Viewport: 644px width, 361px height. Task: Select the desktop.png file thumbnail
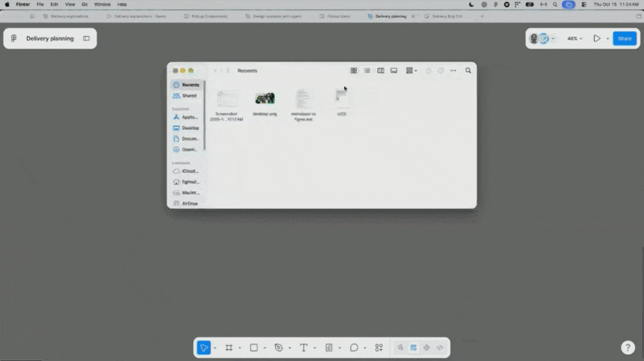[265, 98]
